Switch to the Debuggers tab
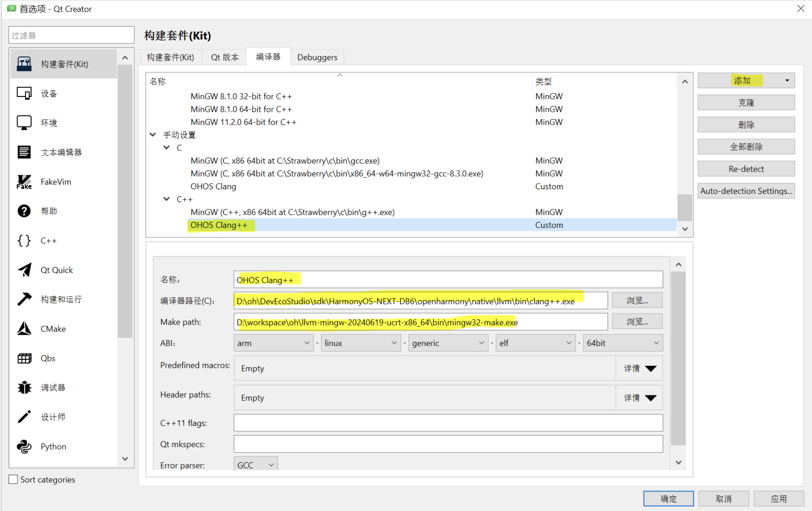 coord(317,57)
